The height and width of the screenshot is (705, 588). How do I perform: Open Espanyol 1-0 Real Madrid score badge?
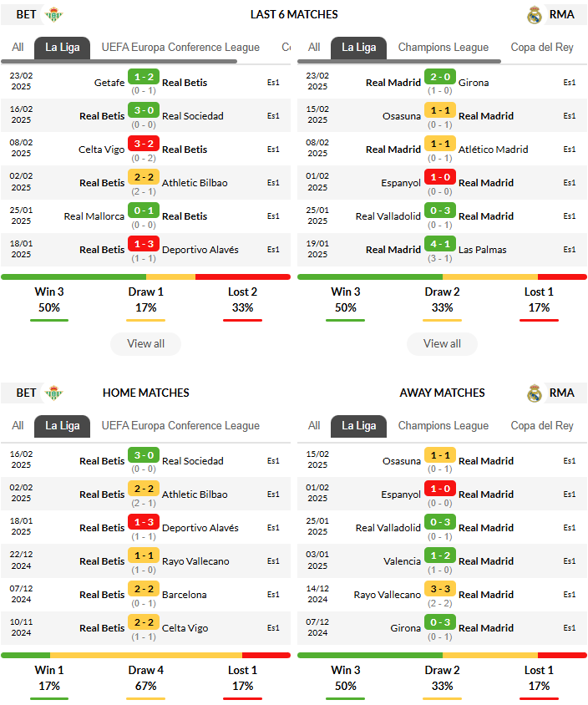click(440, 177)
